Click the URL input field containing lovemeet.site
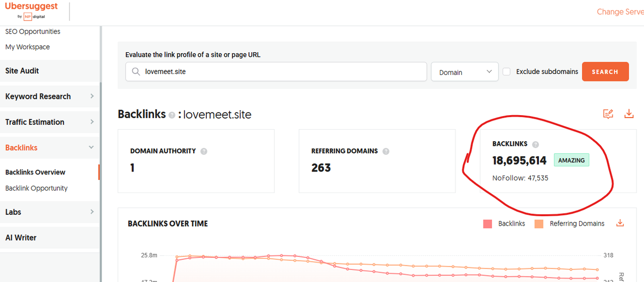 [276, 72]
